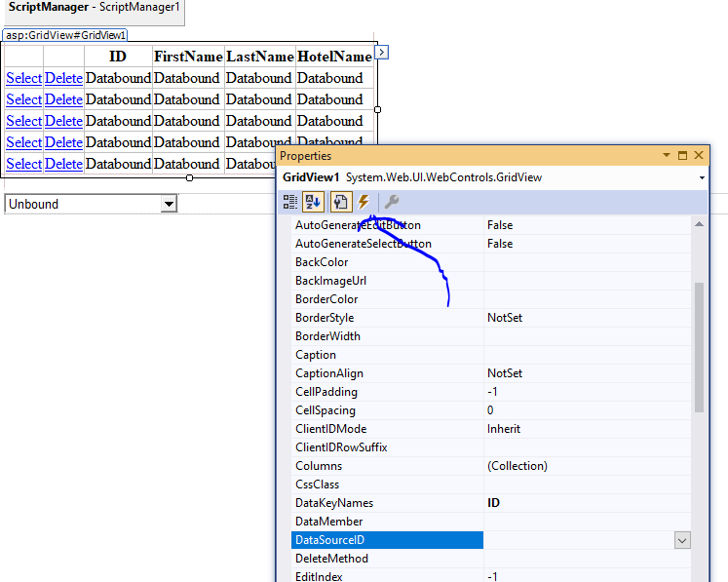
Task: Click Delete link in first grid row
Action: pos(63,78)
